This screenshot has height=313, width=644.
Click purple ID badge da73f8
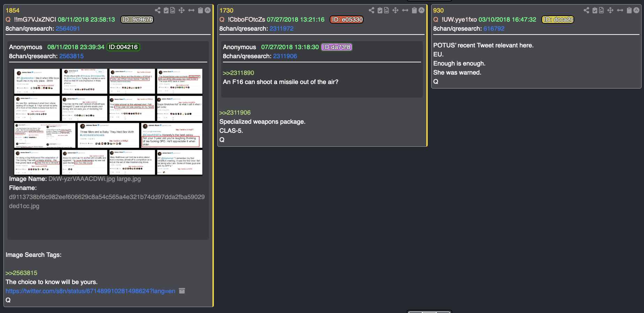(337, 47)
